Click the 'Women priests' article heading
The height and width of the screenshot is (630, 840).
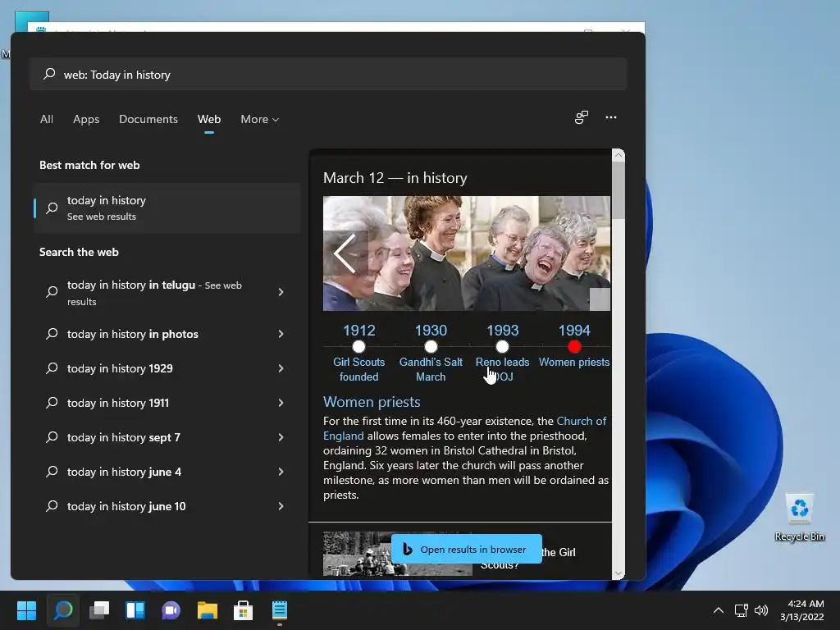[372, 402]
